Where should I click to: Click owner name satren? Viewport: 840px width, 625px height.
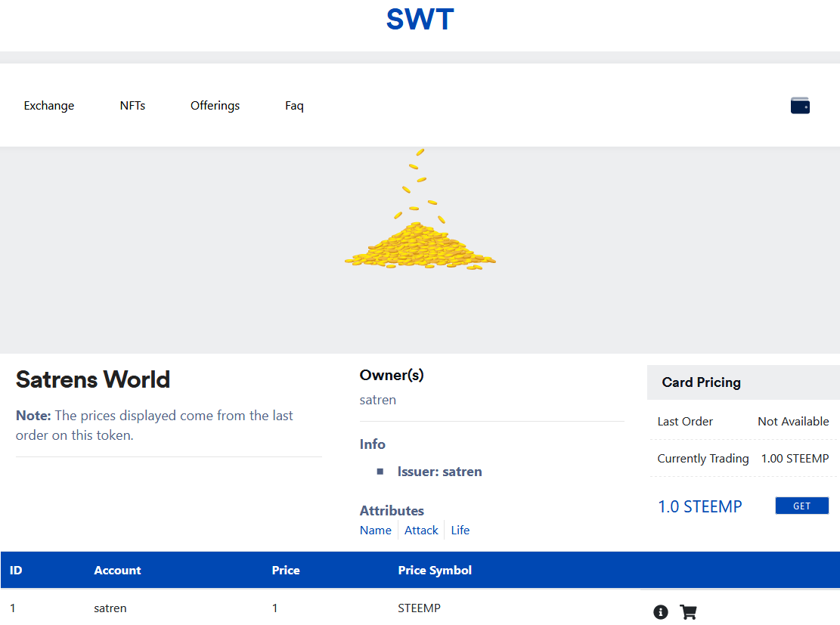point(378,400)
